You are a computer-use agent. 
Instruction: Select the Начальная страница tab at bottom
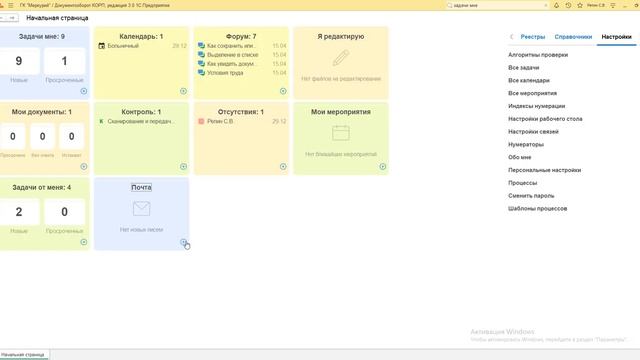coord(23,355)
